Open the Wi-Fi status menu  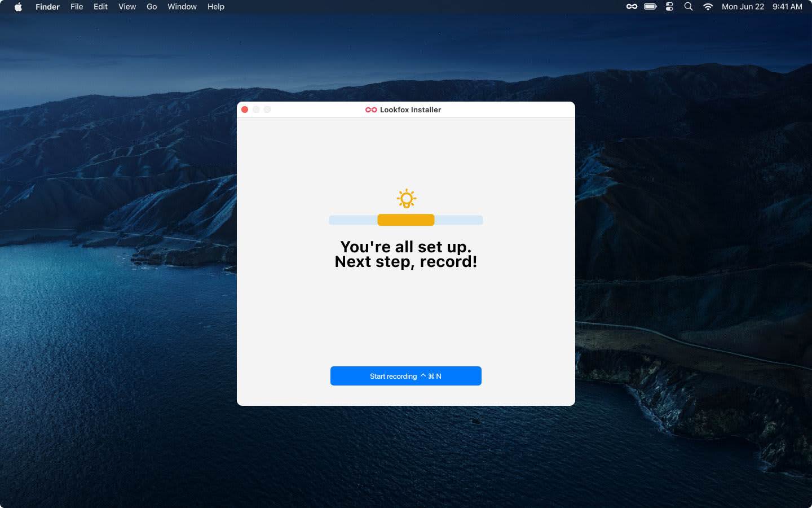point(708,7)
